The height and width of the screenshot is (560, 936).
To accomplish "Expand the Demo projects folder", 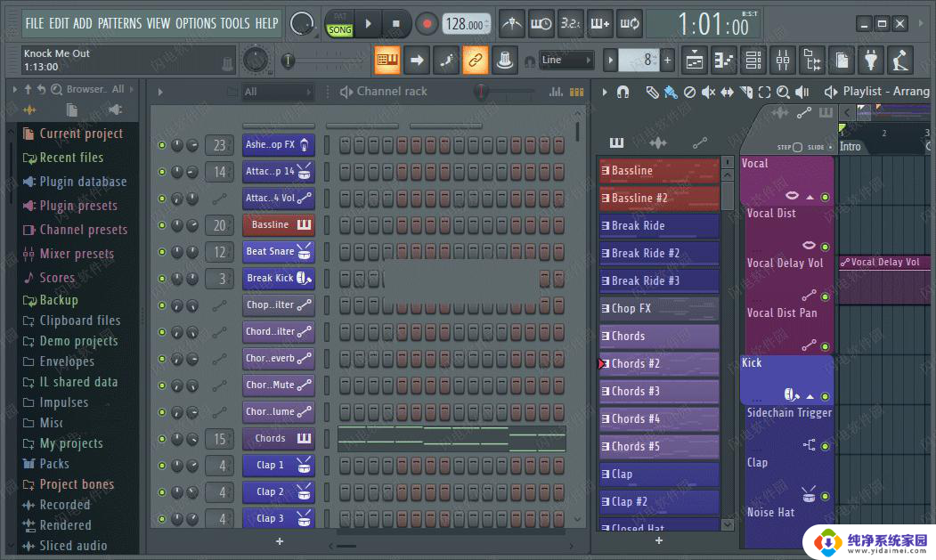I will tap(69, 341).
